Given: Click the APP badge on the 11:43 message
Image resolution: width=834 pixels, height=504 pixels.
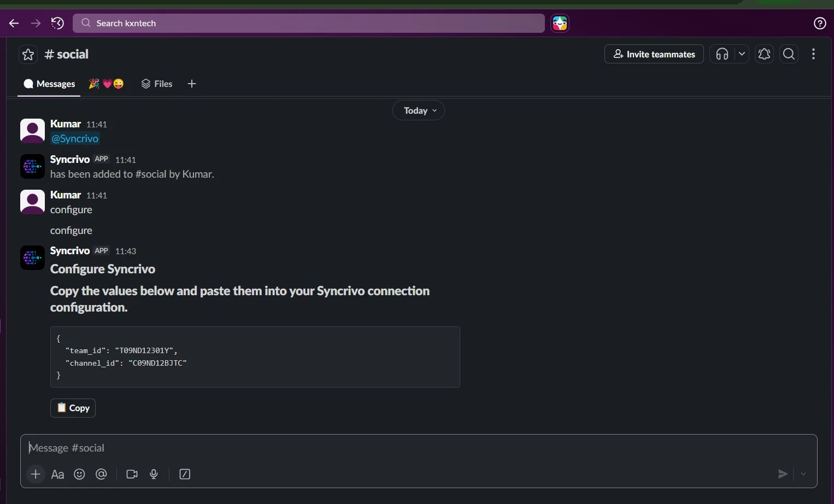Looking at the screenshot, I should coord(102,250).
